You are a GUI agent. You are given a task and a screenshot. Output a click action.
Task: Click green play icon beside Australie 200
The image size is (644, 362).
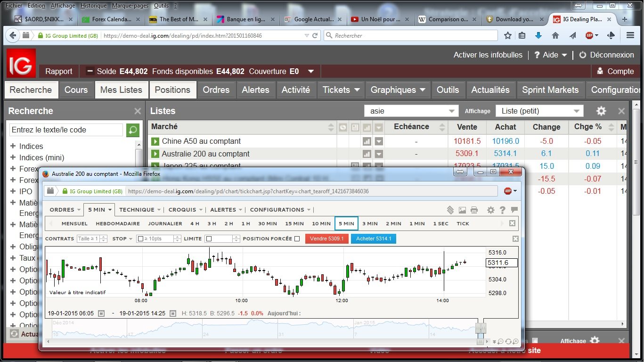[155, 154]
